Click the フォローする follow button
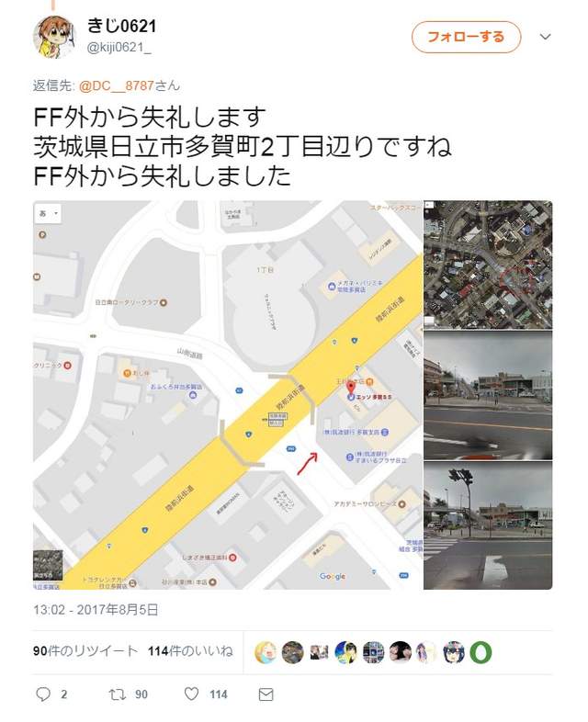 466,37
